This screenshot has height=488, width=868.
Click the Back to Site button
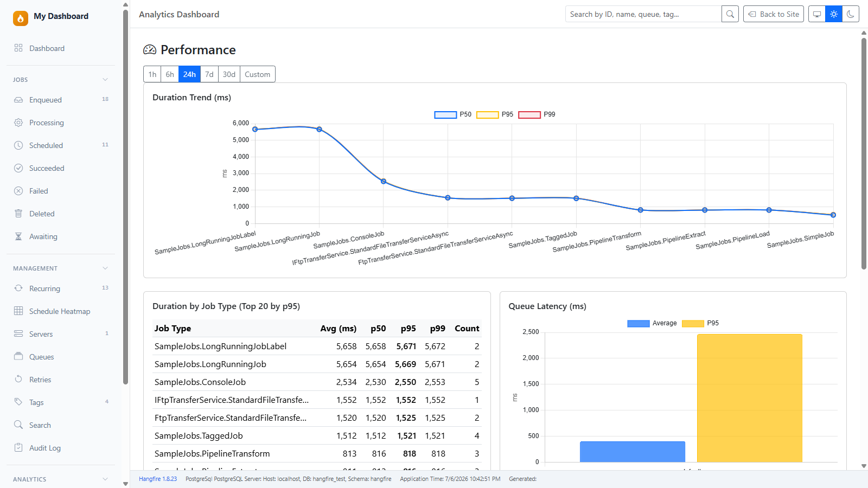click(774, 14)
